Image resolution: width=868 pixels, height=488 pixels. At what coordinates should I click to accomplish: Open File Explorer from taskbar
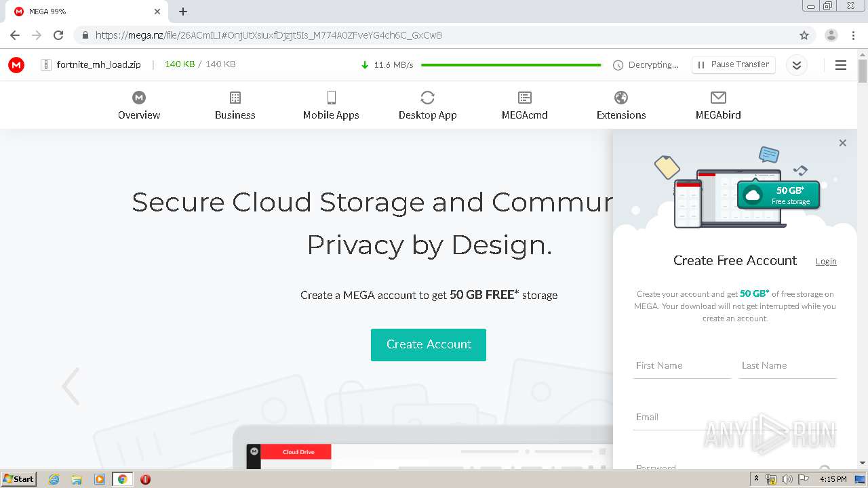pyautogui.click(x=77, y=479)
